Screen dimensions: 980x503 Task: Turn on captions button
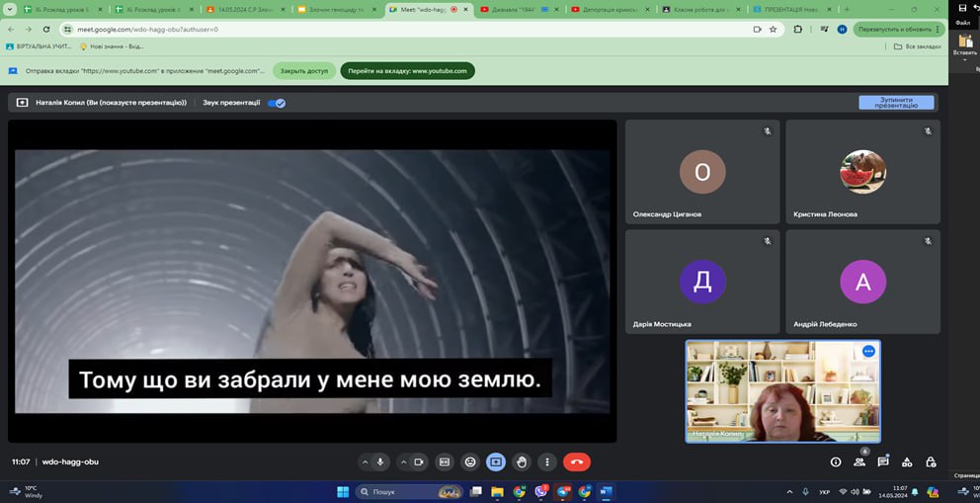[x=445, y=461]
